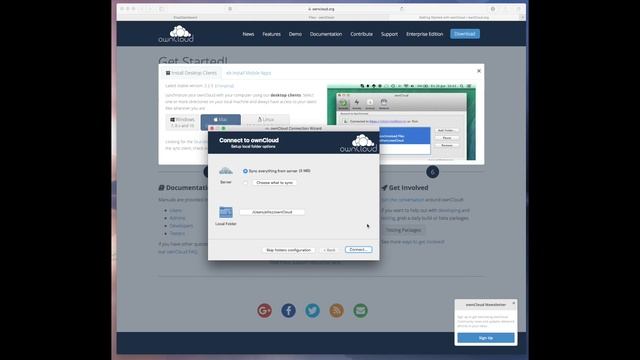Click the Google Plus social icon
The width and height of the screenshot is (640, 360).
[x=264, y=311]
